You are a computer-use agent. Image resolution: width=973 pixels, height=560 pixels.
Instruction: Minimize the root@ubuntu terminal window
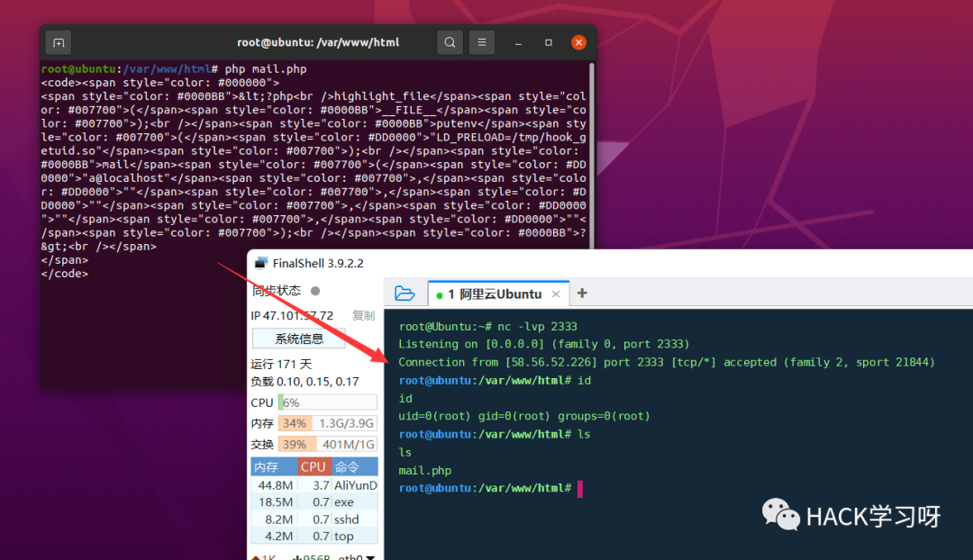[518, 43]
